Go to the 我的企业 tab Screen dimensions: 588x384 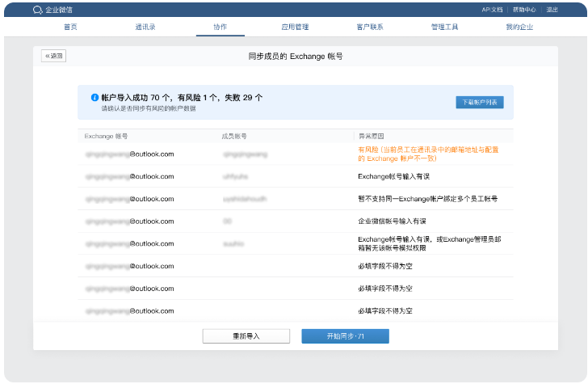click(x=519, y=27)
